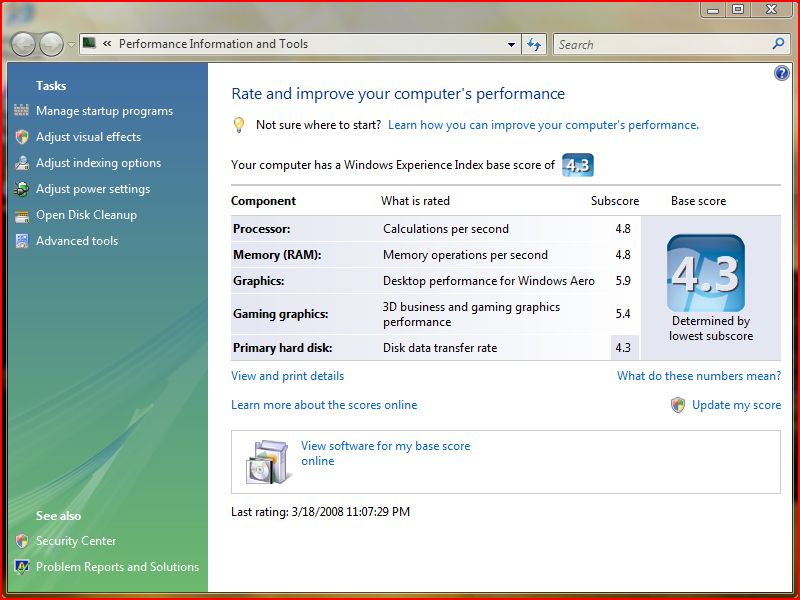Click the large 4.3 base score logo
The width and height of the screenshot is (800, 600).
706,273
